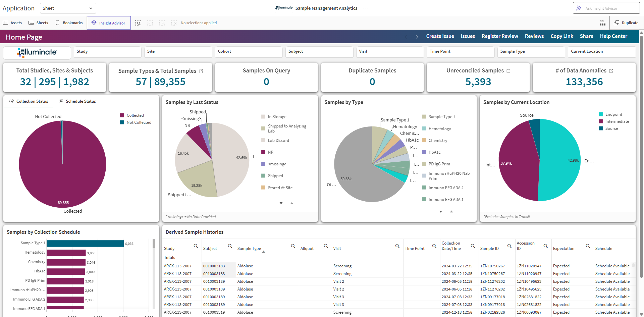Screen dimensions: 644x317
Task: Click the smart search selections icon
Action: point(138,23)
